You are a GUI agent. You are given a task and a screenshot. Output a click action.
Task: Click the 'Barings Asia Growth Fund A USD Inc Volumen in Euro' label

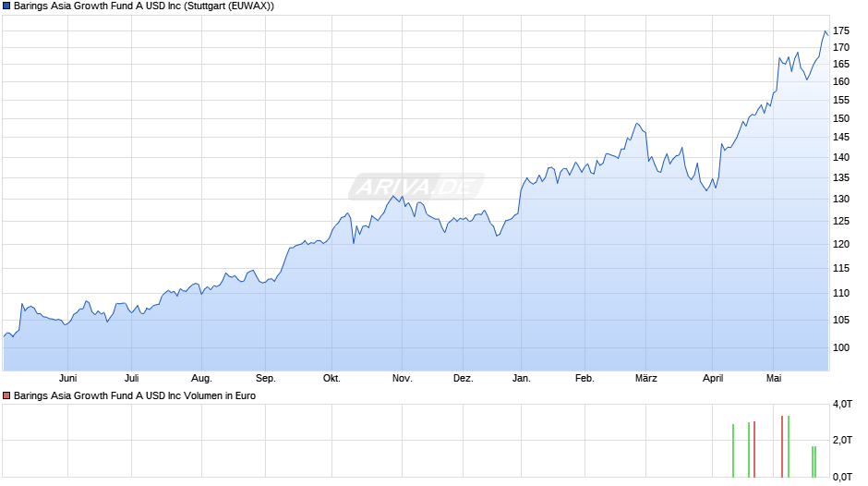(135, 395)
